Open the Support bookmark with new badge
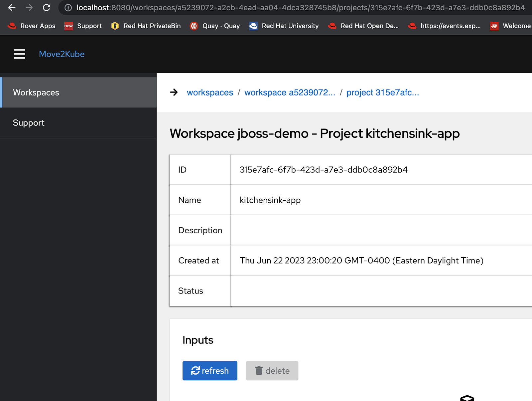 click(83, 26)
